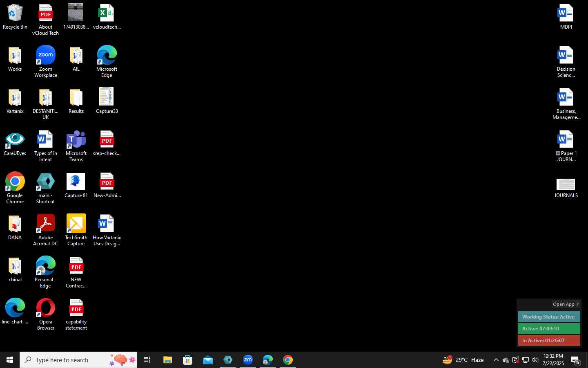
Task: Open File Explorer from the taskbar
Action: pos(167,360)
